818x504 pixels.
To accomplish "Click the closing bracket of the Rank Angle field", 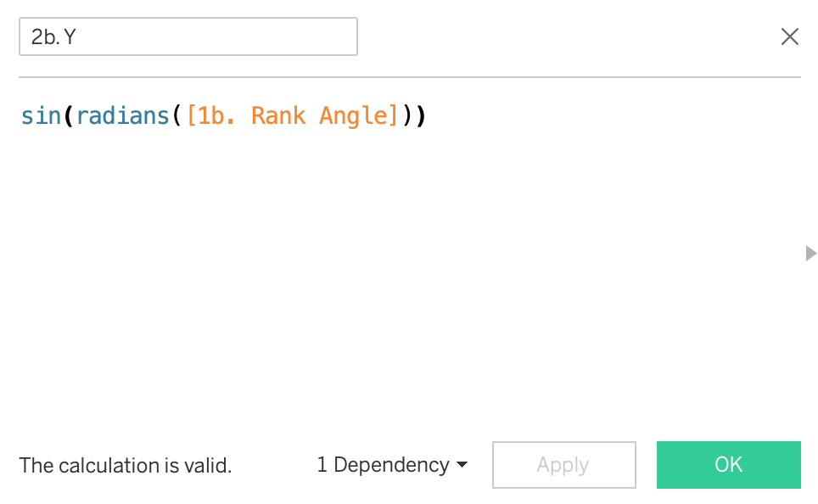I will coord(394,115).
